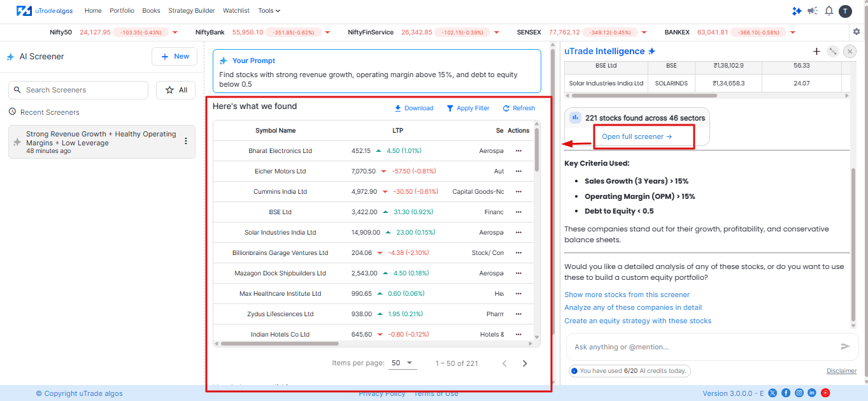Apply Filter to results
Screen dimensions: 868x401
tap(468, 108)
